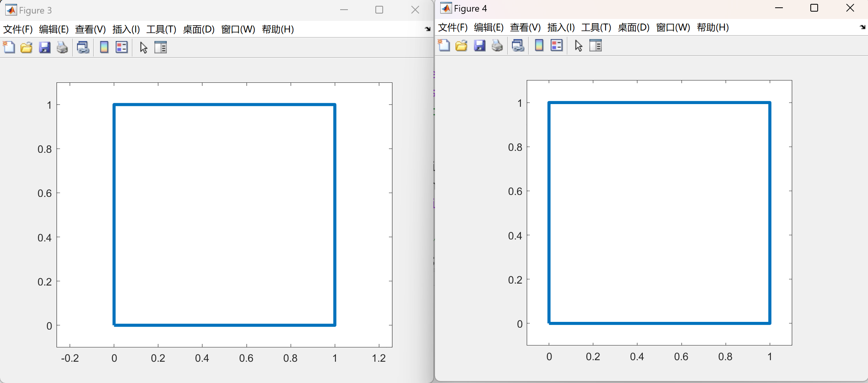Click Link Plot icon in Figure 3
Viewport: 868px width, 383px height.
pyautogui.click(x=83, y=47)
